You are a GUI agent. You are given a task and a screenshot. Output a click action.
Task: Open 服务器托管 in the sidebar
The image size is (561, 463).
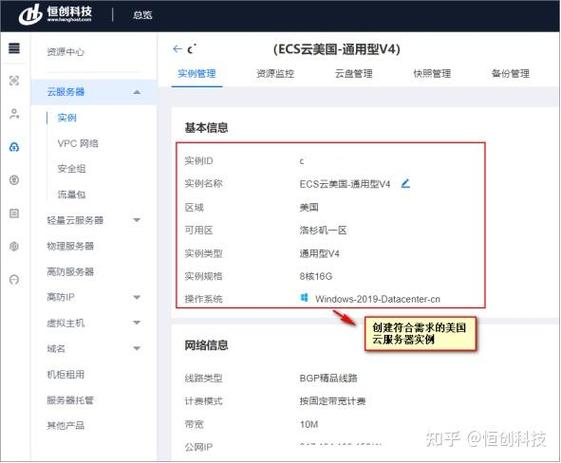(x=70, y=400)
